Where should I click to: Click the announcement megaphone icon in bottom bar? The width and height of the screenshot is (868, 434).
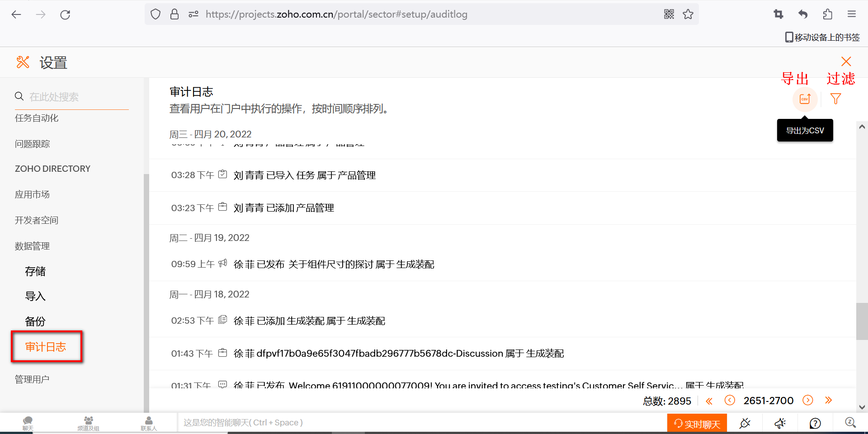click(780, 424)
